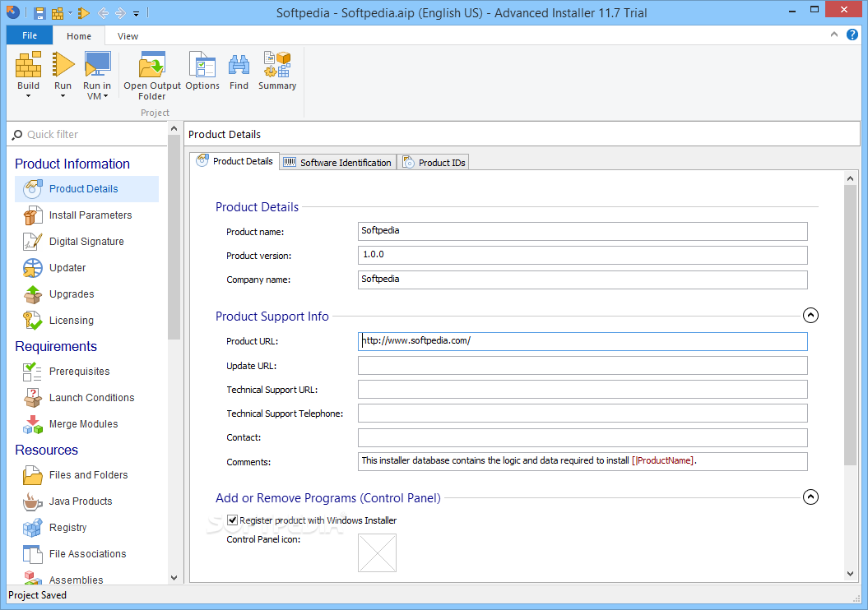
Task: Click the Save icon in the quick access toolbar
Action: 39,12
